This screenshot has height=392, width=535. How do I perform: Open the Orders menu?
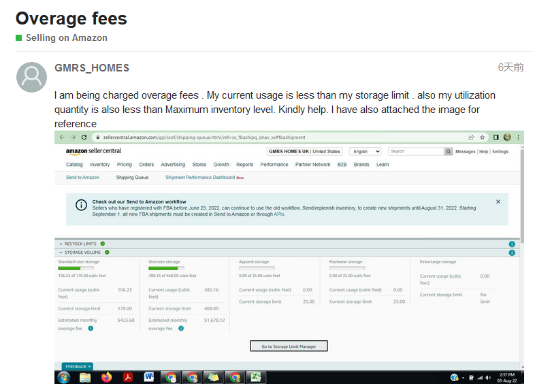tap(146, 165)
